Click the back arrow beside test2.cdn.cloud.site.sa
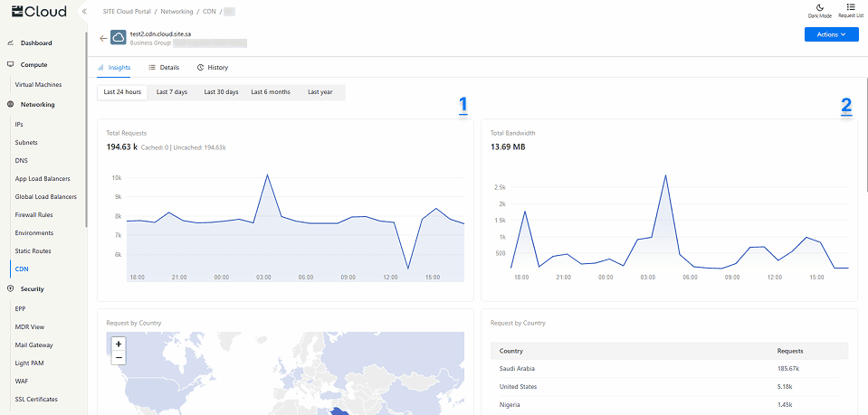This screenshot has height=415, width=868. 103,38
